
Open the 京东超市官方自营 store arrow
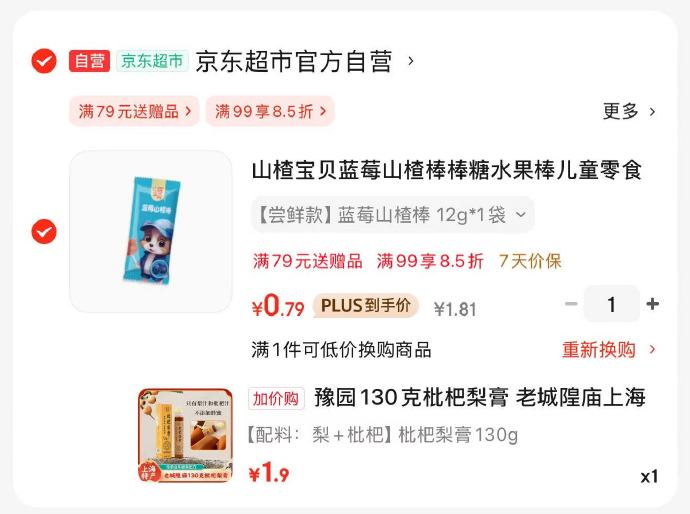tap(411, 61)
